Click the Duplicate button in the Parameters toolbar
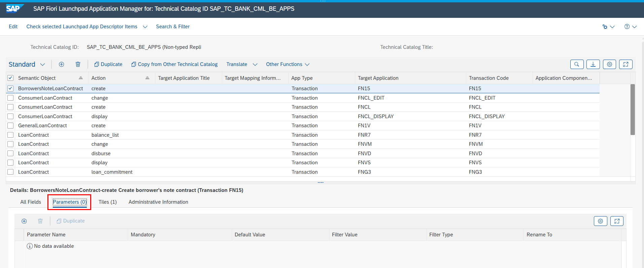Screen dimensions: 644x268 tap(71, 221)
